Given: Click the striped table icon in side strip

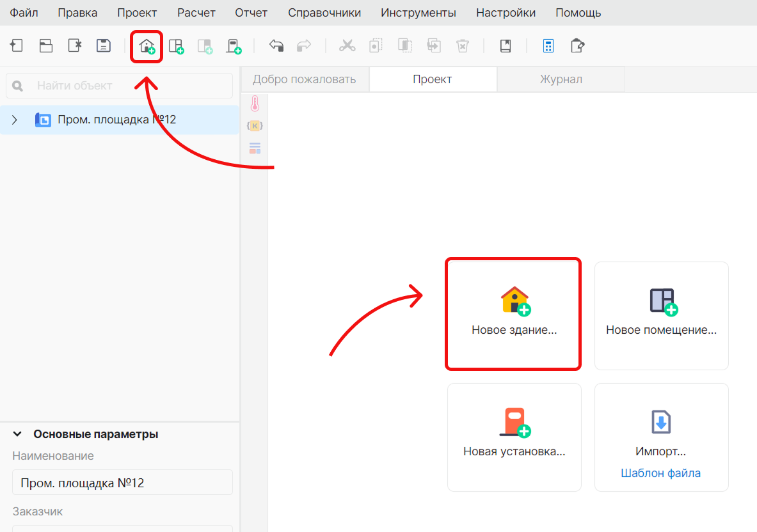Looking at the screenshot, I should pos(255,148).
